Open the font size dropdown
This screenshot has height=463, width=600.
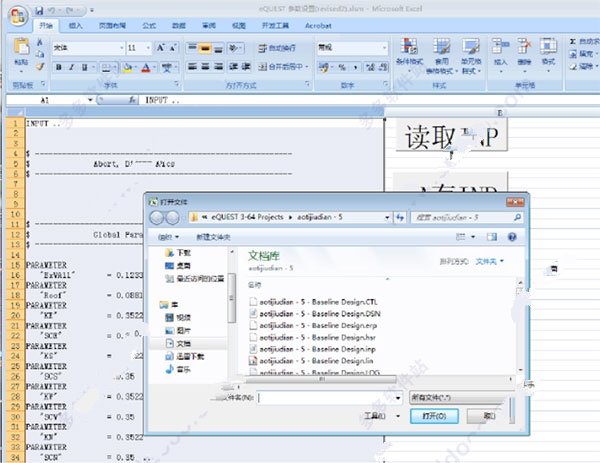point(148,48)
